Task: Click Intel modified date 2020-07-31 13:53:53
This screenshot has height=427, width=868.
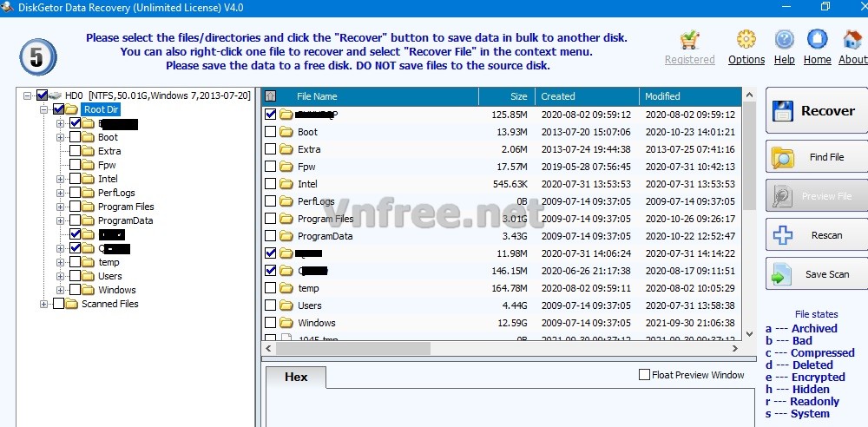Action: coord(690,184)
